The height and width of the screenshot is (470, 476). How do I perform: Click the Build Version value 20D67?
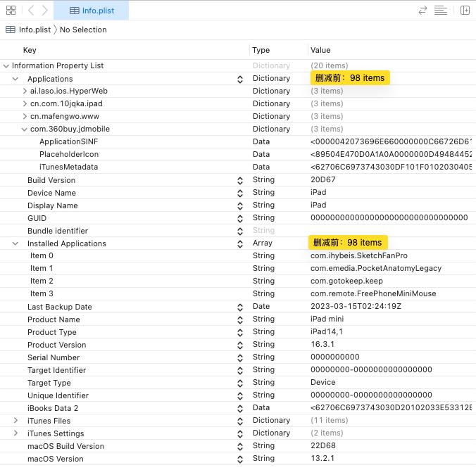323,179
